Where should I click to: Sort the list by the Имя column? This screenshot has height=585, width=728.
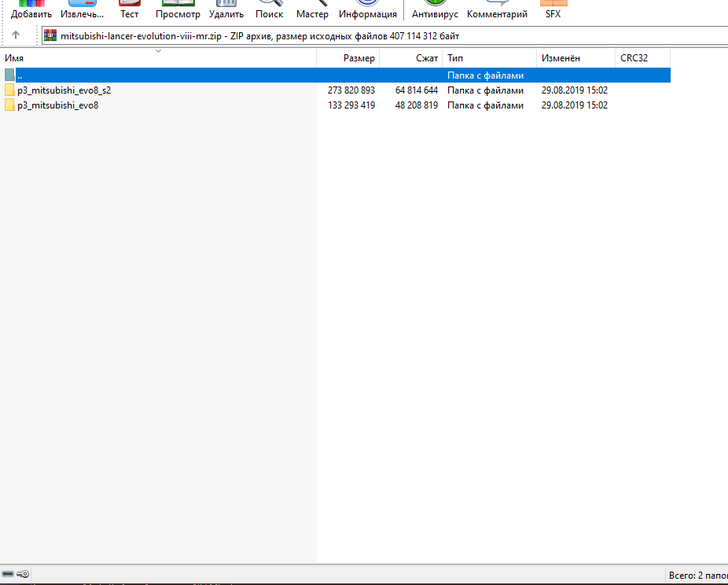coord(157,58)
